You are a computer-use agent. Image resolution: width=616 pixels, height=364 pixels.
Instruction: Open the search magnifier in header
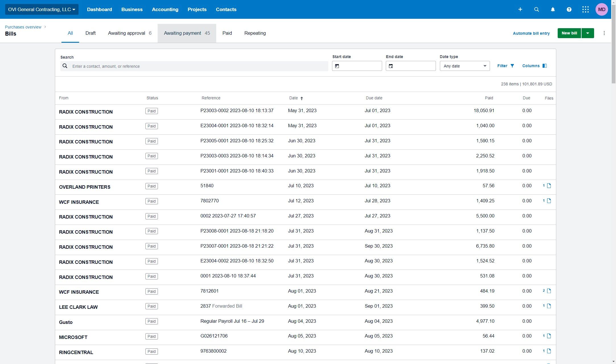[536, 9]
